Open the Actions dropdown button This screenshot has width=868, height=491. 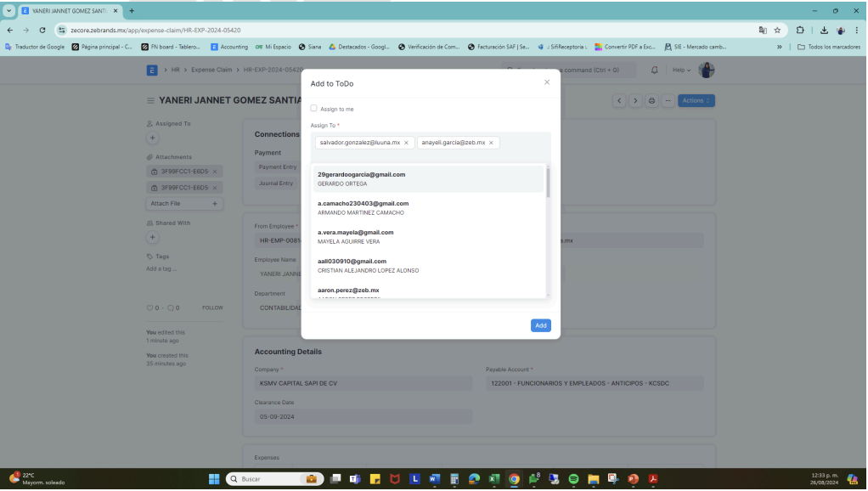coord(696,100)
